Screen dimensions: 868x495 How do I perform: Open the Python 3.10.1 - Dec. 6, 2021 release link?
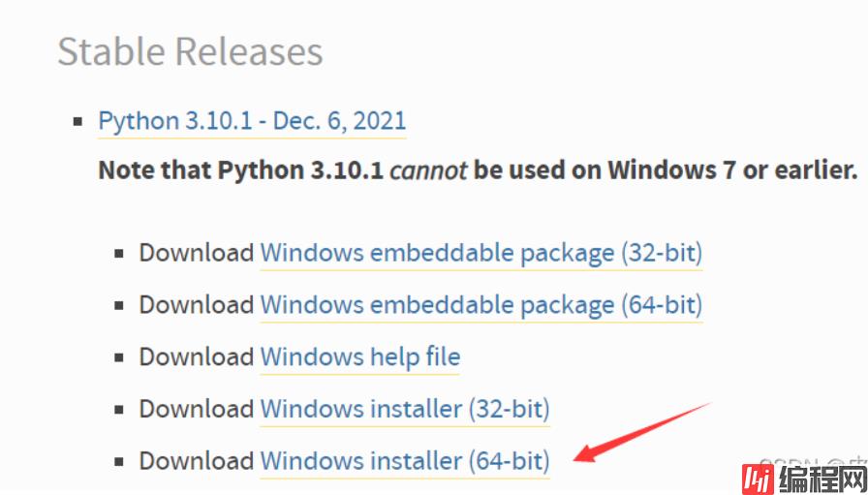[x=252, y=122]
